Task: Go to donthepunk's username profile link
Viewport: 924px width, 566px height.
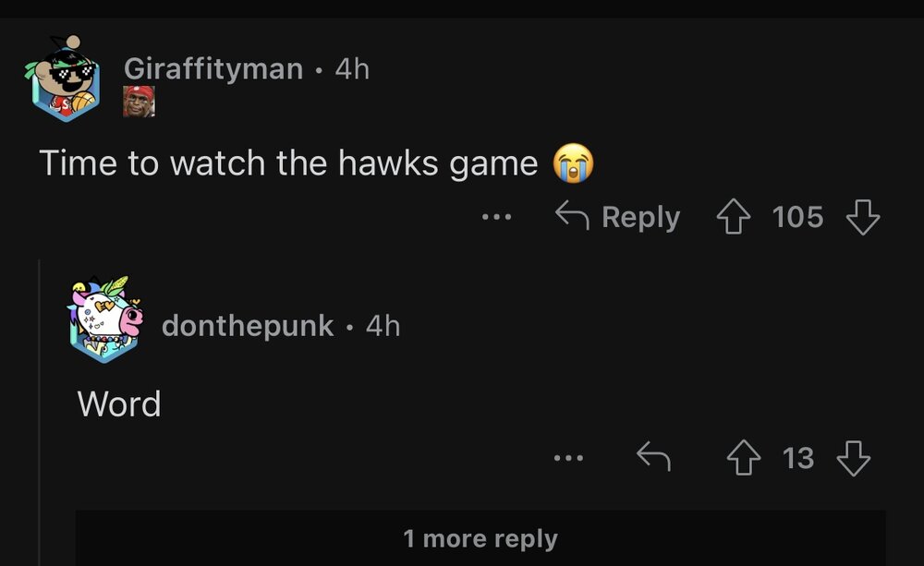Action: coord(248,325)
